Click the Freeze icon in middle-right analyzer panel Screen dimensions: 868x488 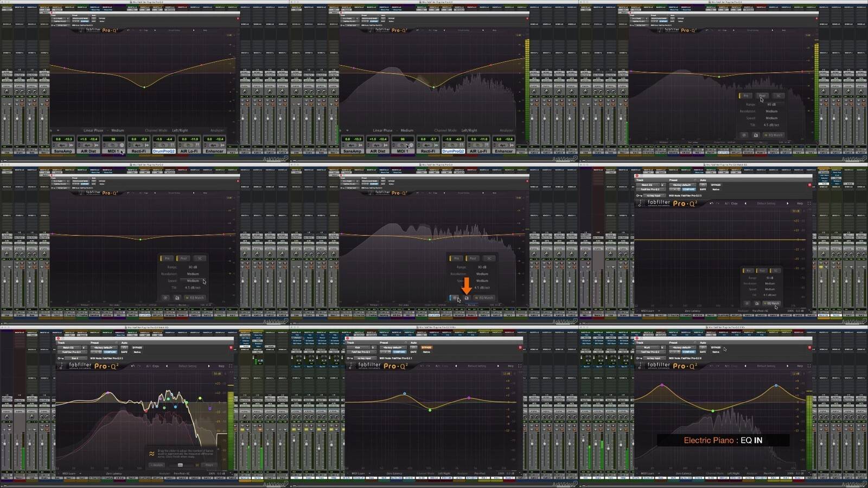point(747,303)
